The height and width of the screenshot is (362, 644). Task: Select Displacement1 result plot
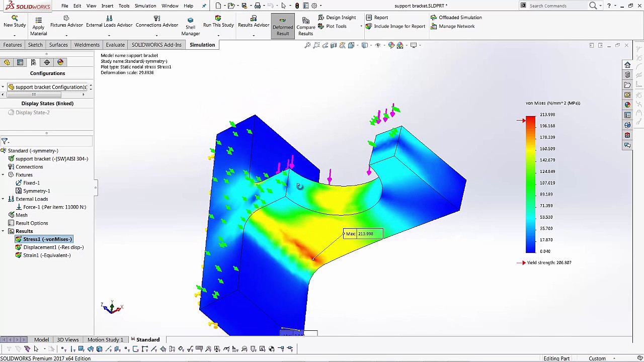49,247
